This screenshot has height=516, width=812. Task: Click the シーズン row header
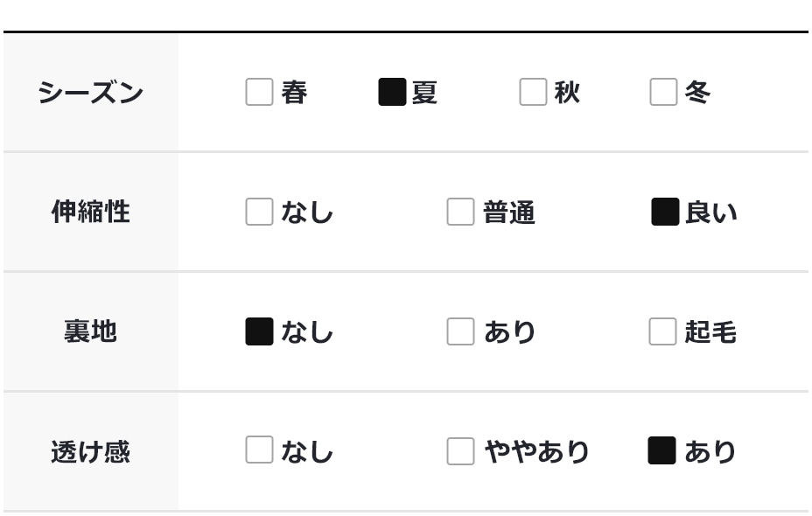90,92
